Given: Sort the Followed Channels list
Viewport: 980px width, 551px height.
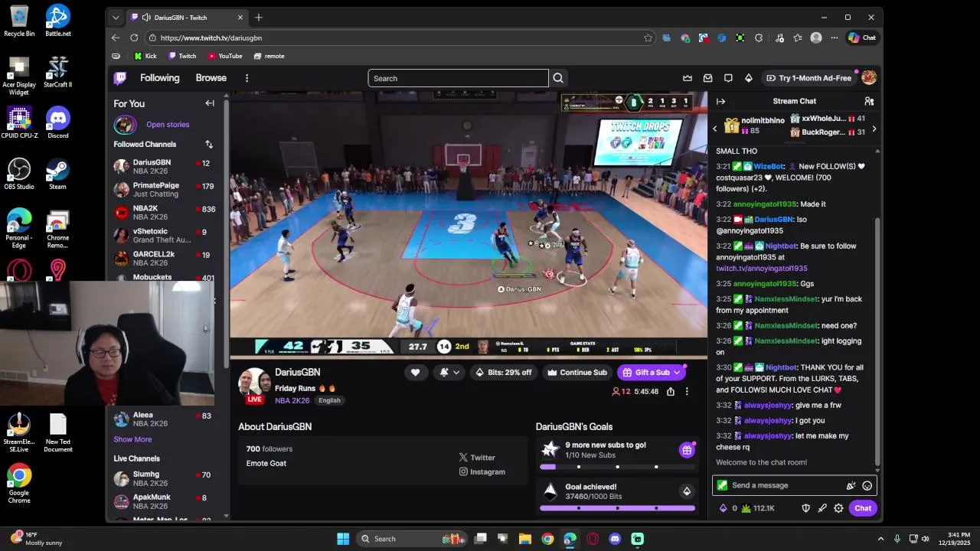Looking at the screenshot, I should [x=209, y=144].
